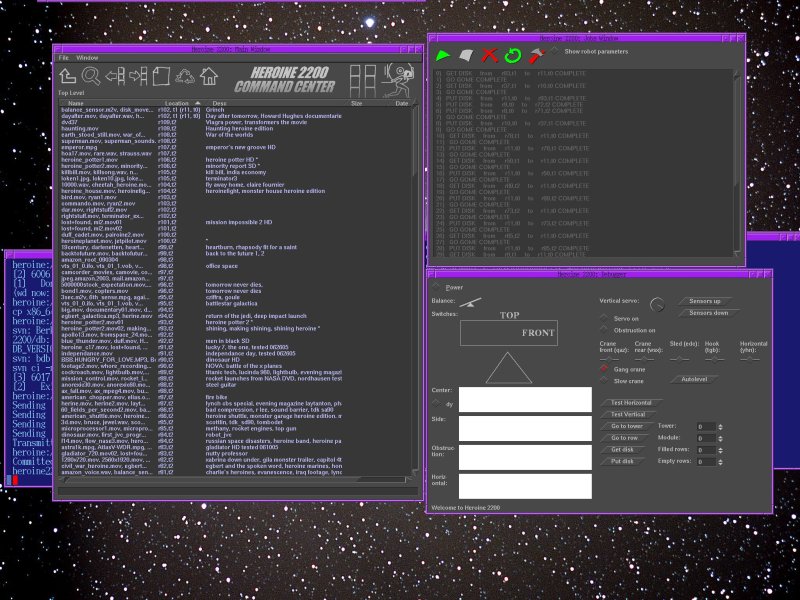Open the Window menu

click(87, 57)
